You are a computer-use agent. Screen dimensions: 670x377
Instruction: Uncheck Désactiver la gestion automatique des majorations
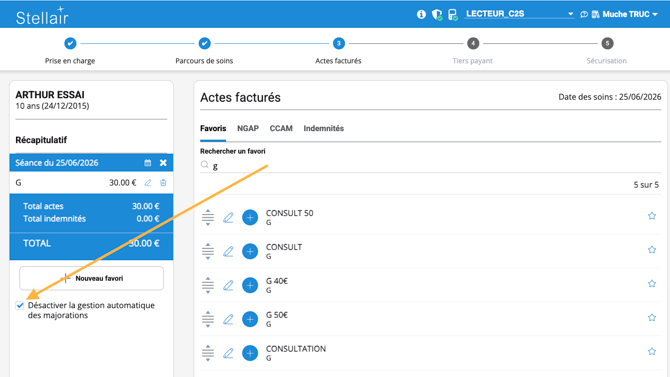point(20,305)
